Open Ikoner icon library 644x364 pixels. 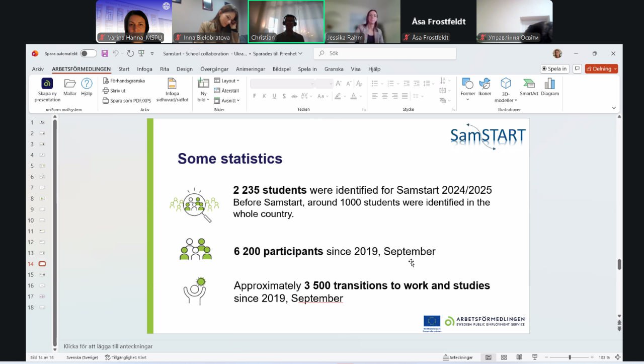pos(485,84)
